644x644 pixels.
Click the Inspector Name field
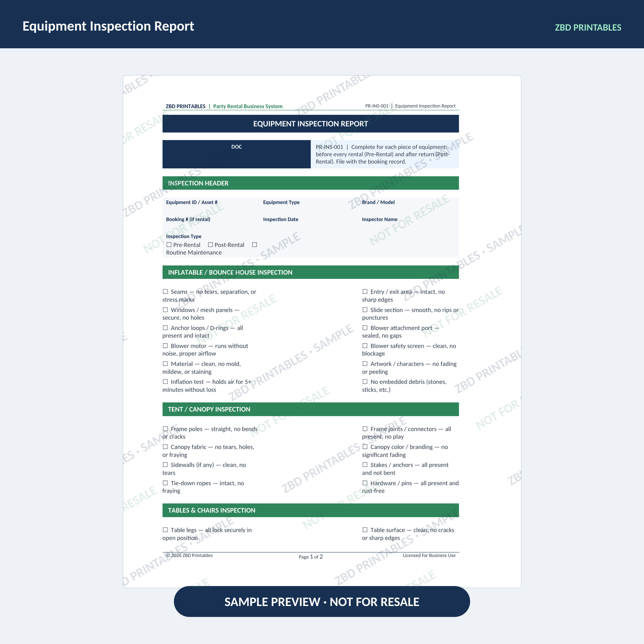coord(409,223)
